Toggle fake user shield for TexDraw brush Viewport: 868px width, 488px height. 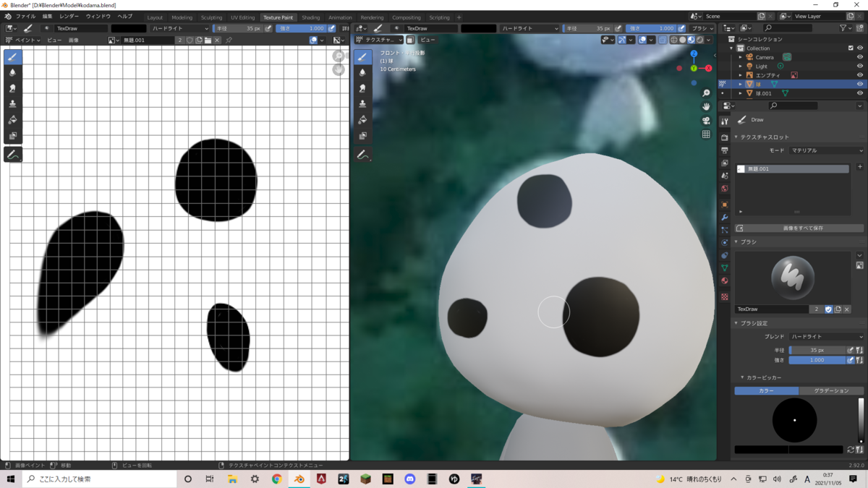coord(828,309)
